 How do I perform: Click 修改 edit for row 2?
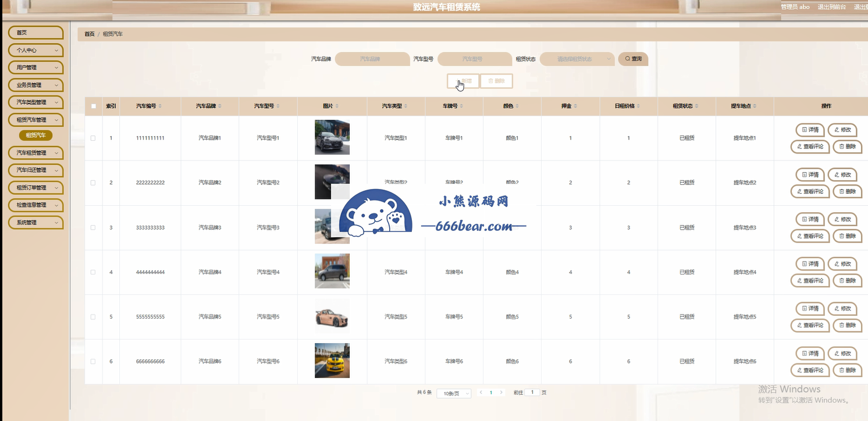point(842,174)
